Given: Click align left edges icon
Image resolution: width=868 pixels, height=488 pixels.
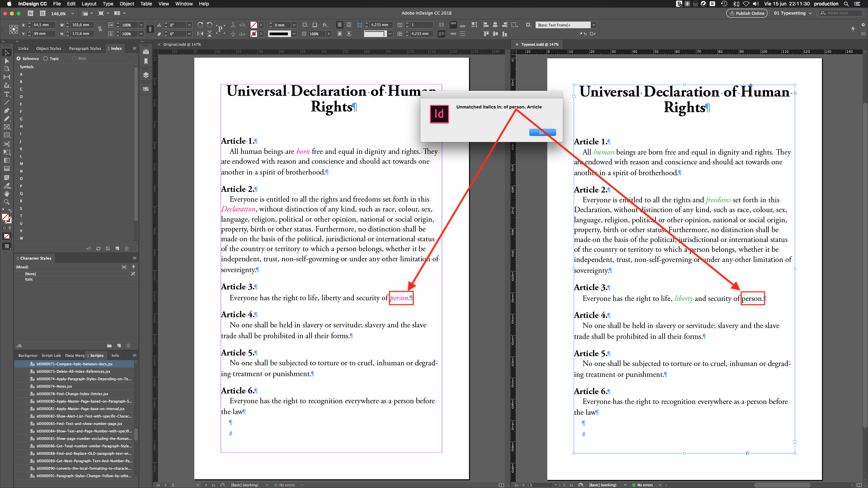Looking at the screenshot, I should point(486,25).
